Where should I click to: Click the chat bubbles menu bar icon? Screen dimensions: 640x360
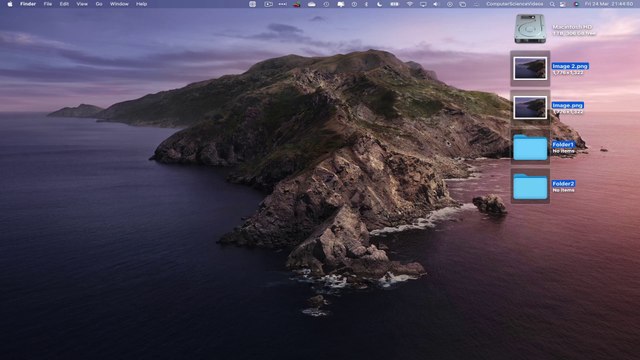pos(340,4)
